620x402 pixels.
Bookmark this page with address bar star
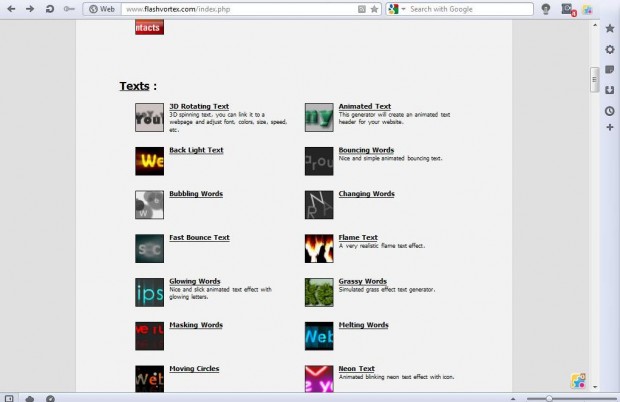374,9
